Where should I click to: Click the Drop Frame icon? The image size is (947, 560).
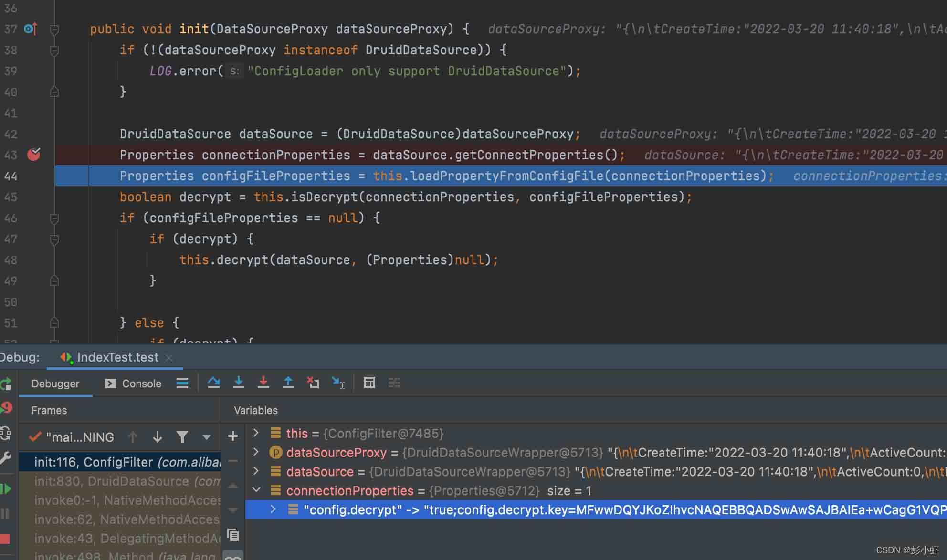coord(313,383)
